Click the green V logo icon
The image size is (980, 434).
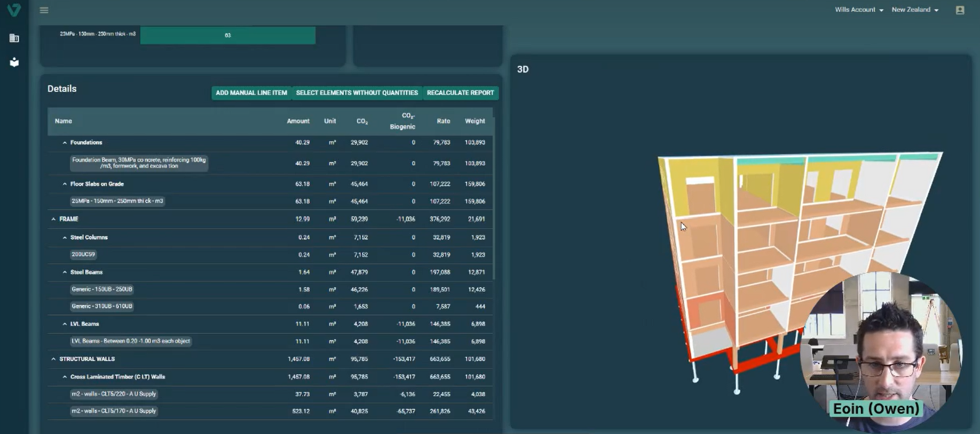pyautogui.click(x=14, y=10)
